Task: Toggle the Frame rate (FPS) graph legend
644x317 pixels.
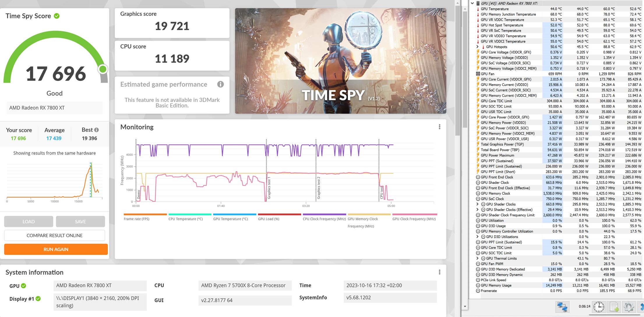Action: (x=145, y=217)
